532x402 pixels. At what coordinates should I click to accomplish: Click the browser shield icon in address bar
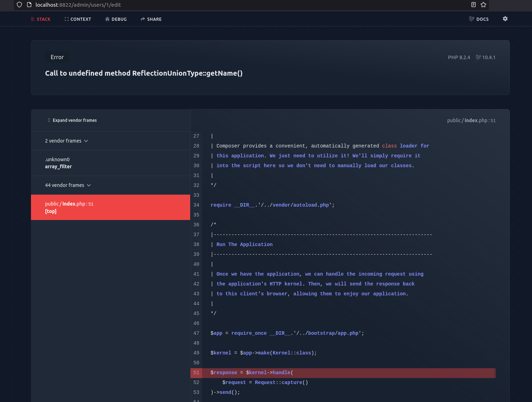[x=19, y=5]
